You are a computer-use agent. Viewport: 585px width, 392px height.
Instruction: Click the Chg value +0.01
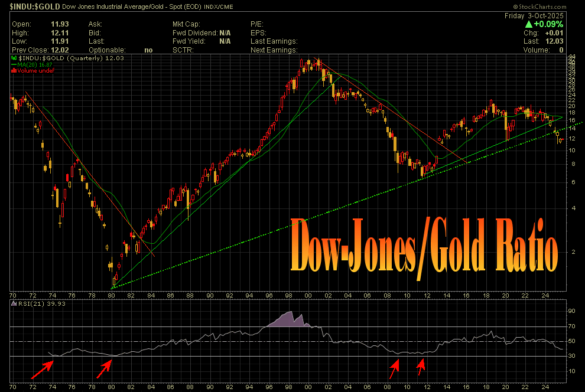click(554, 33)
